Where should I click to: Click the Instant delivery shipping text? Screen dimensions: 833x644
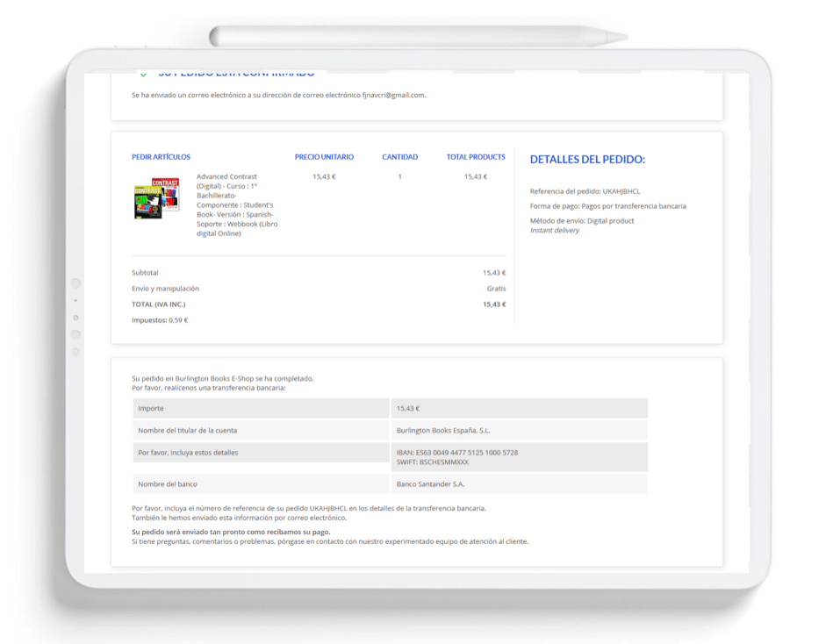click(x=555, y=231)
